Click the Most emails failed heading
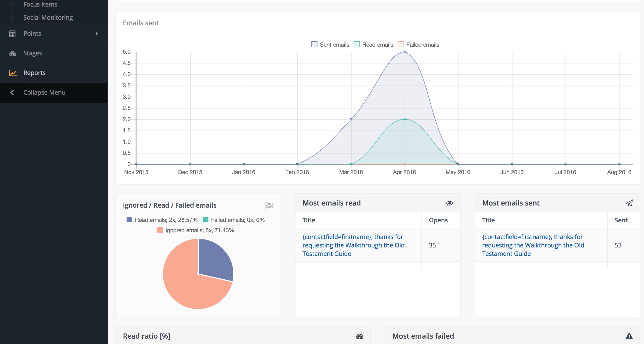644x344 pixels. coord(423,336)
